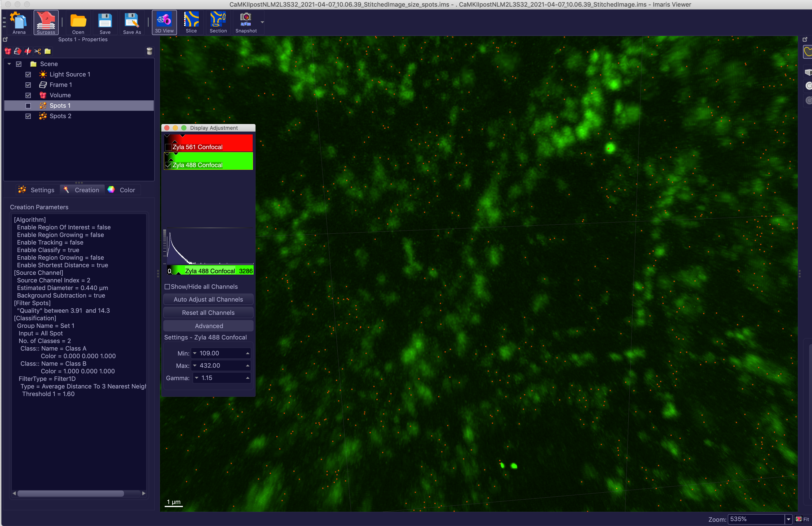Image resolution: width=812 pixels, height=526 pixels.
Task: Switch to the Color tab
Action: click(x=122, y=190)
